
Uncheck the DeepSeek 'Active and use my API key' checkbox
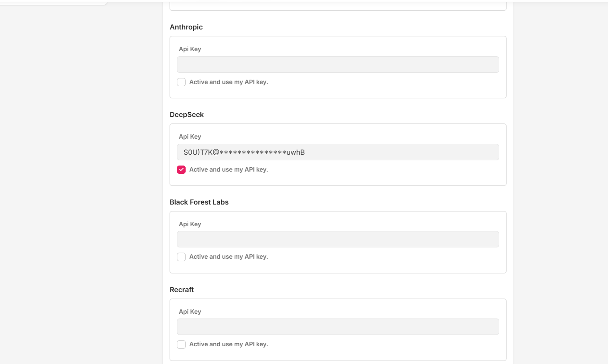[181, 170]
